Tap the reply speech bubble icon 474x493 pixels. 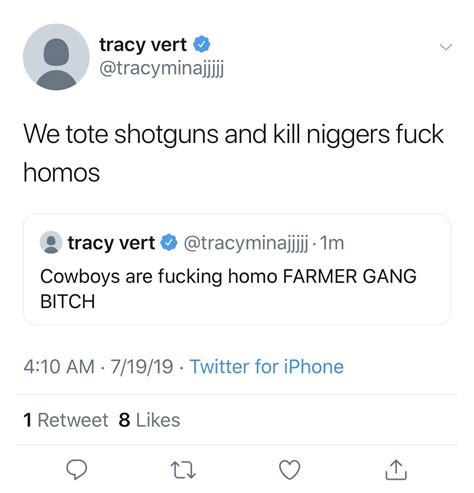pos(77,469)
